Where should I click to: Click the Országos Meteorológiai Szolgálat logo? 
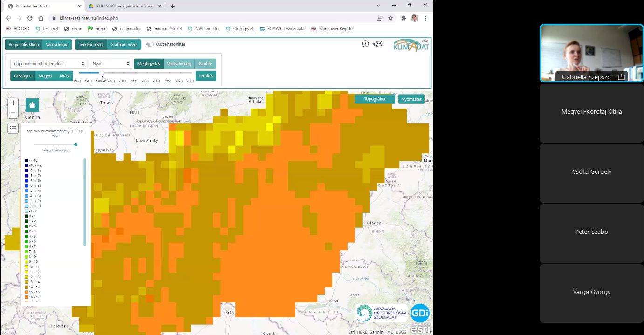click(x=381, y=313)
